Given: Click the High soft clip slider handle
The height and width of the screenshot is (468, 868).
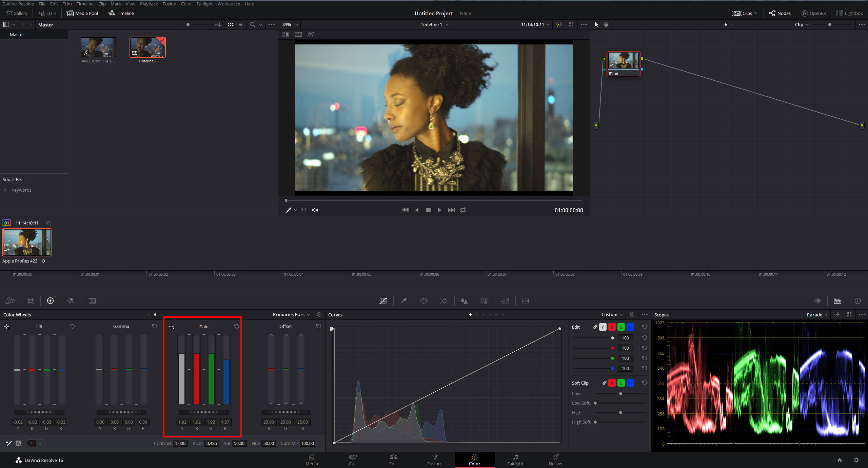Looking at the screenshot, I should point(620,412).
